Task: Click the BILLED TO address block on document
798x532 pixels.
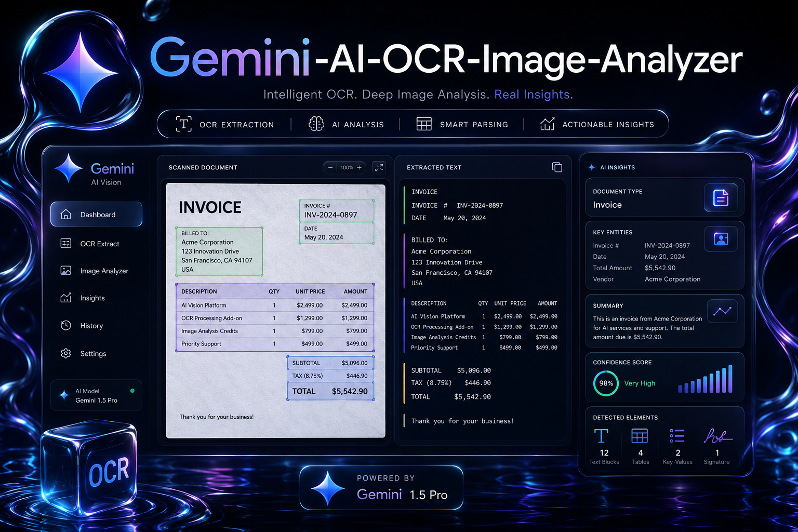Action: [x=219, y=251]
